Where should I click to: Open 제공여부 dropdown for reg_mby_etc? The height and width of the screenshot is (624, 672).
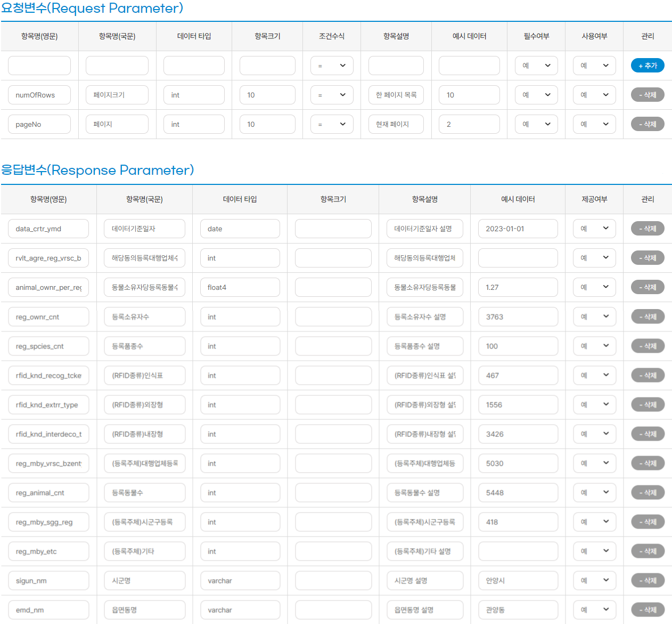tap(594, 551)
